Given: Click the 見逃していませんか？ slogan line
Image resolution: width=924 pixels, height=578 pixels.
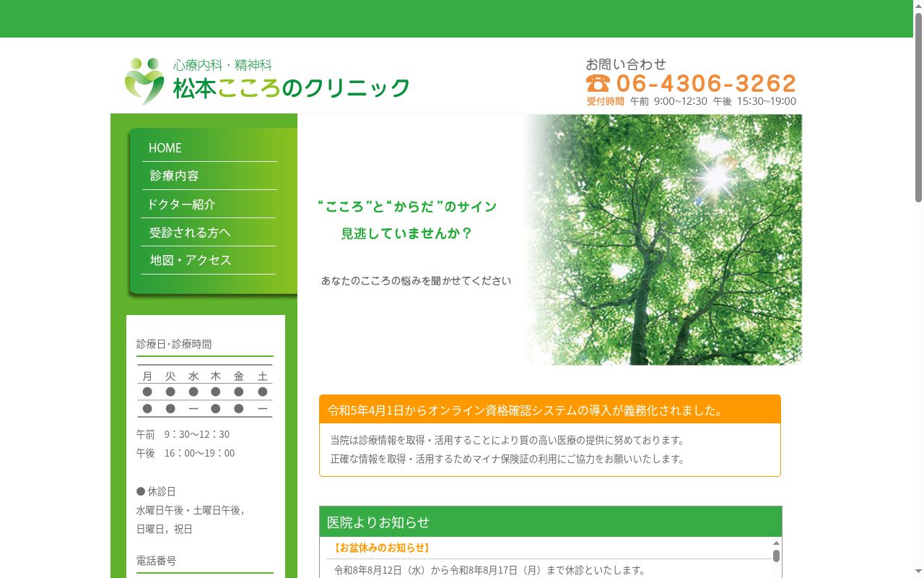Looking at the screenshot, I should pos(406,233).
